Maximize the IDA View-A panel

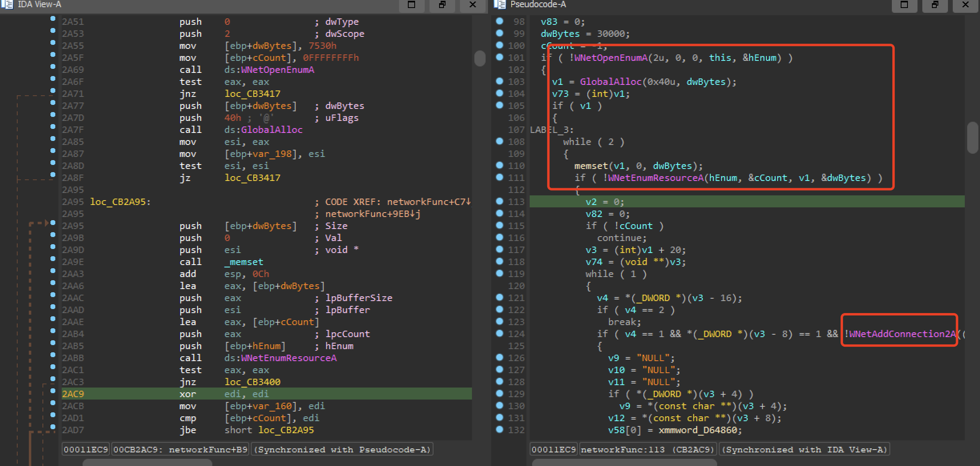point(411,5)
